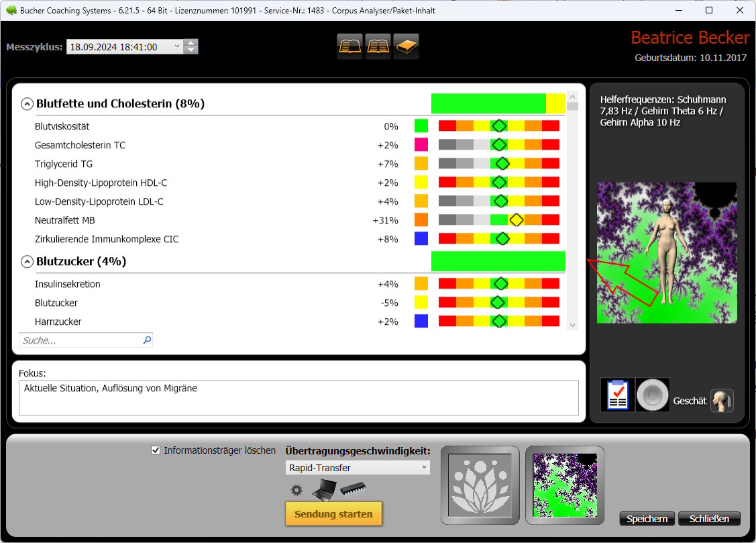Click the head profile icon beside Geschät
Image resolution: width=756 pixels, height=543 pixels.
pyautogui.click(x=722, y=401)
